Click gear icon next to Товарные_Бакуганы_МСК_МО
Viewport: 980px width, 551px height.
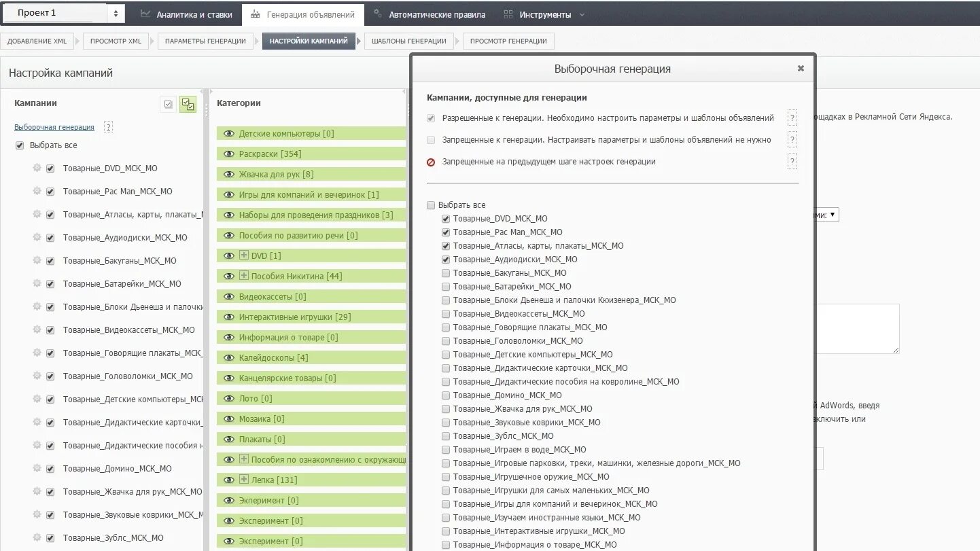[x=37, y=260]
